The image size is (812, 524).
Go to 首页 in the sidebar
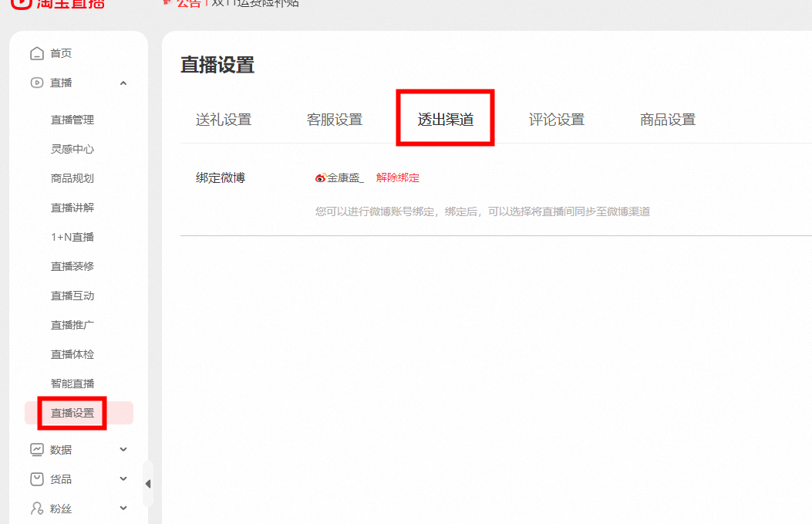coord(61,53)
